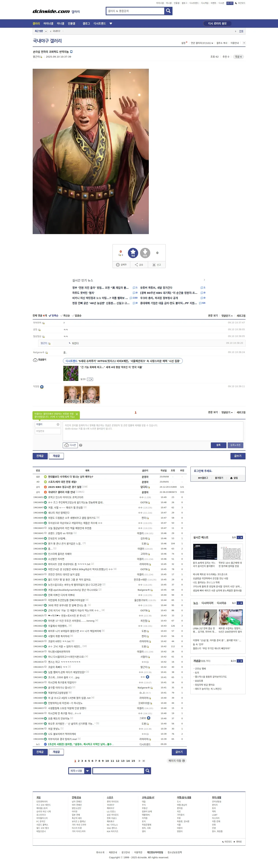
Task: Collapse comments with upper 댓글닫기
Action: coord(227,316)
